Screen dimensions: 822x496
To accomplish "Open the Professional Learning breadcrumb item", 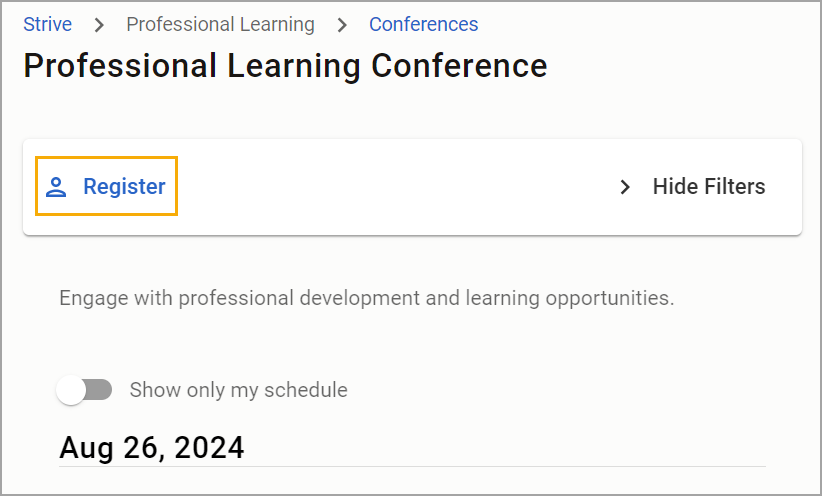I will pyautogui.click(x=220, y=25).
